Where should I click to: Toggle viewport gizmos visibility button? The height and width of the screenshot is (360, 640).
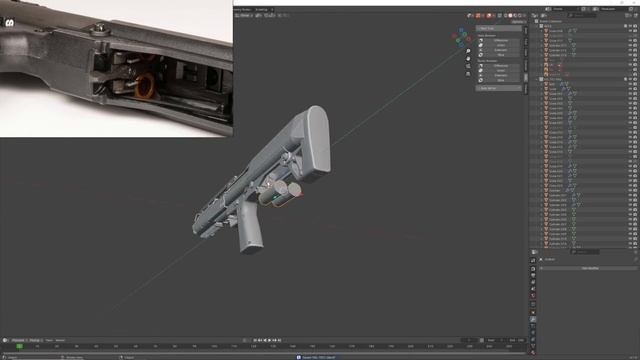(x=478, y=16)
